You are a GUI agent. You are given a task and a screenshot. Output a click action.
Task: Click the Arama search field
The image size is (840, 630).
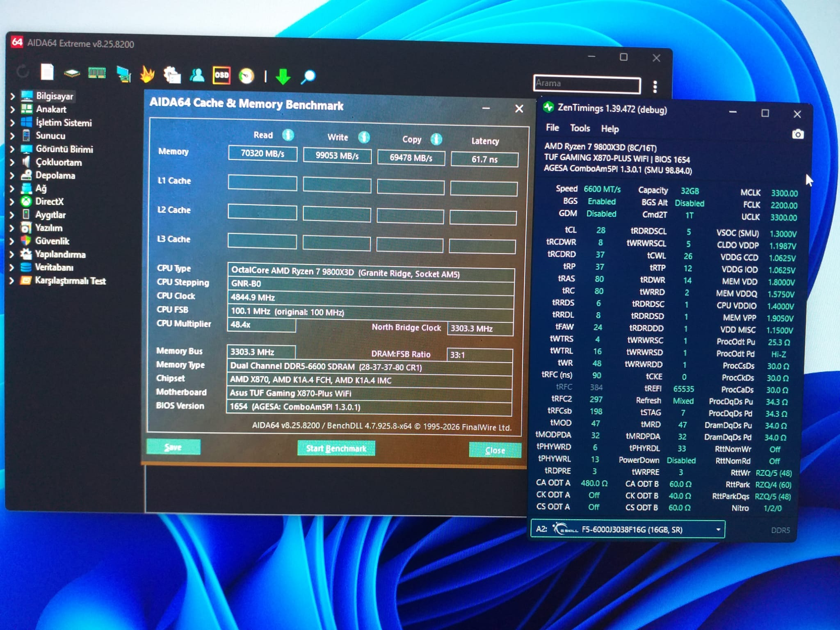point(587,84)
